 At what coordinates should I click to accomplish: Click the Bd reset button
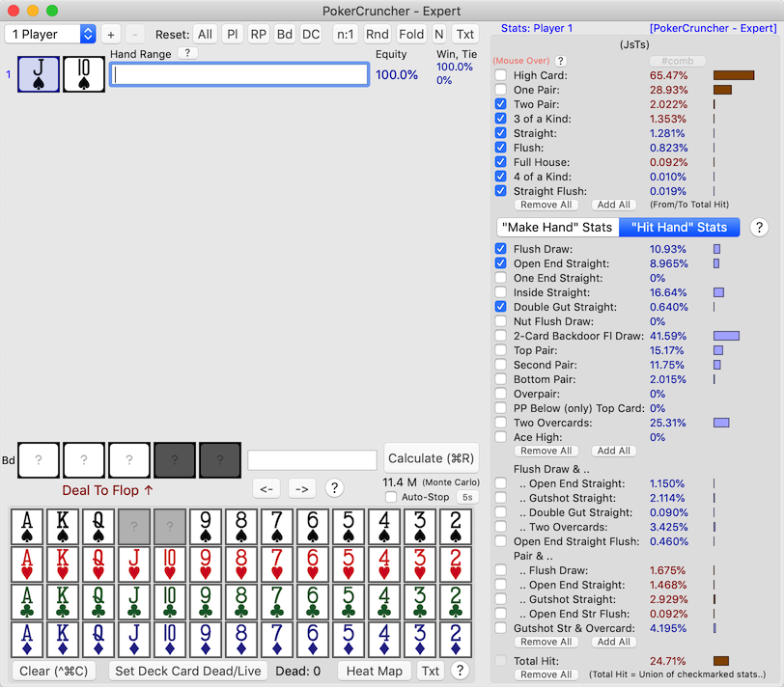[x=285, y=34]
